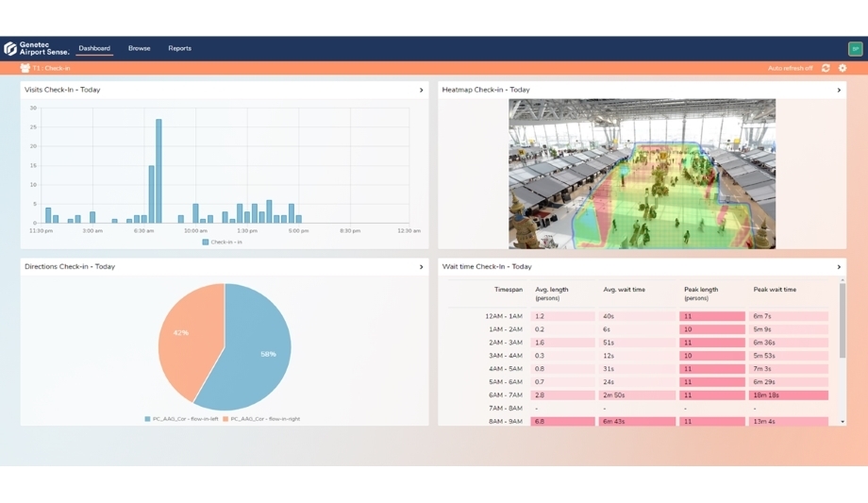
Task: Select the 7AM - 8AM timespan row
Action: coord(639,409)
